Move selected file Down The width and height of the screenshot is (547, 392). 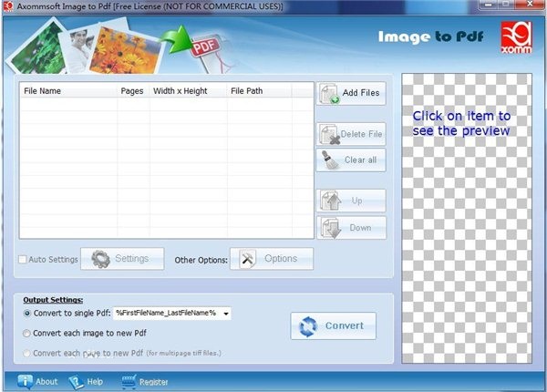point(351,228)
